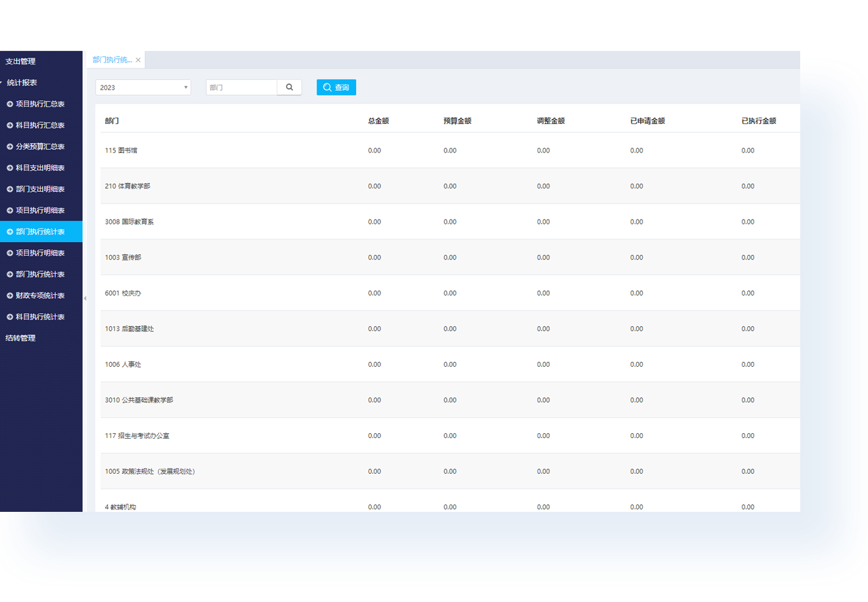Viewport: 868px width, 602px height.
Task: Open 科目支出明细表 from the sidebar
Action: [x=40, y=168]
